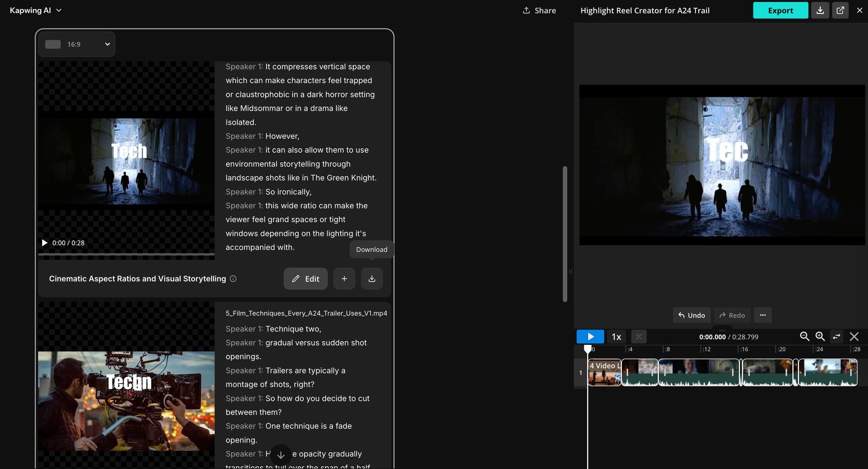This screenshot has width=868, height=469.
Task: Select the '4 Video L' timeline clip
Action: pyautogui.click(x=605, y=372)
